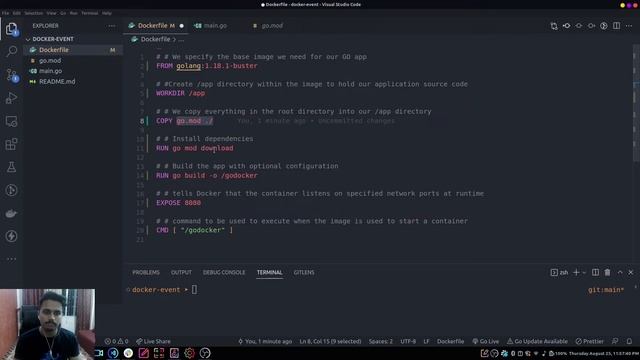Image resolution: width=640 pixels, height=360 pixels.
Task: Open the GITLENS panel tab
Action: coord(304,272)
